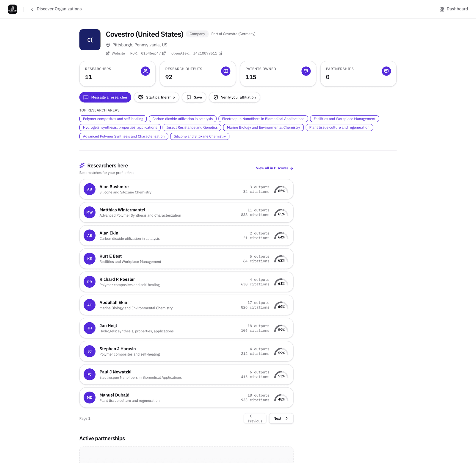Open Matthias Wintermantel's researcher name
Screen dimensions: 476x463
click(x=122, y=210)
